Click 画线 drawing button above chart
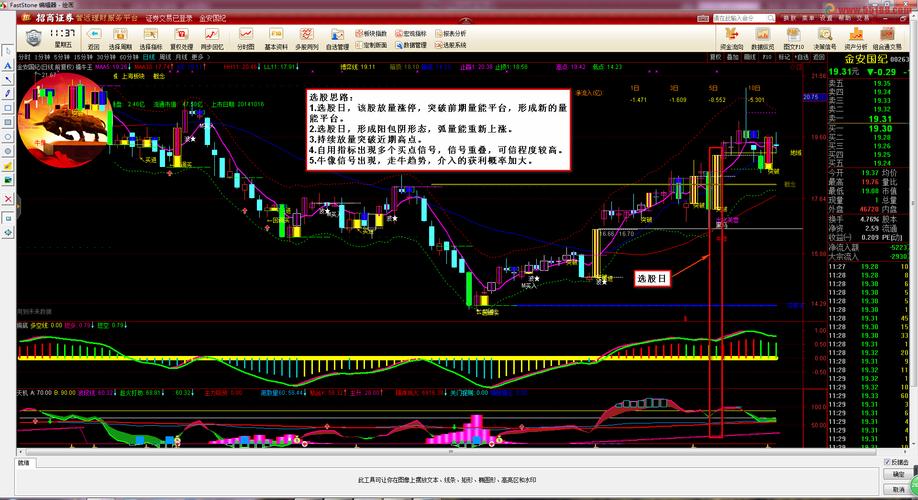This screenshot has width=918, height=500. coord(749,57)
